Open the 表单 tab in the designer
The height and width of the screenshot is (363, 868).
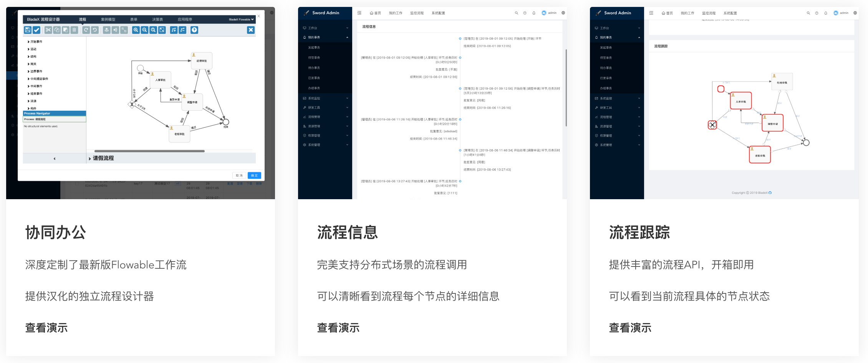click(x=134, y=20)
